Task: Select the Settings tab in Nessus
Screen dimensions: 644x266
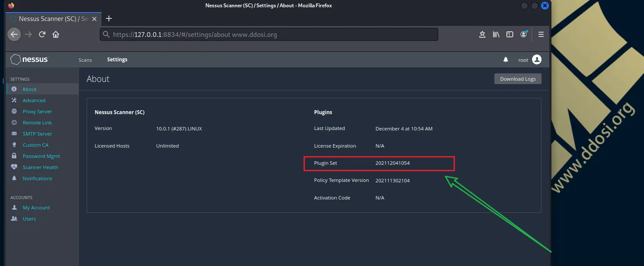Action: pos(117,60)
